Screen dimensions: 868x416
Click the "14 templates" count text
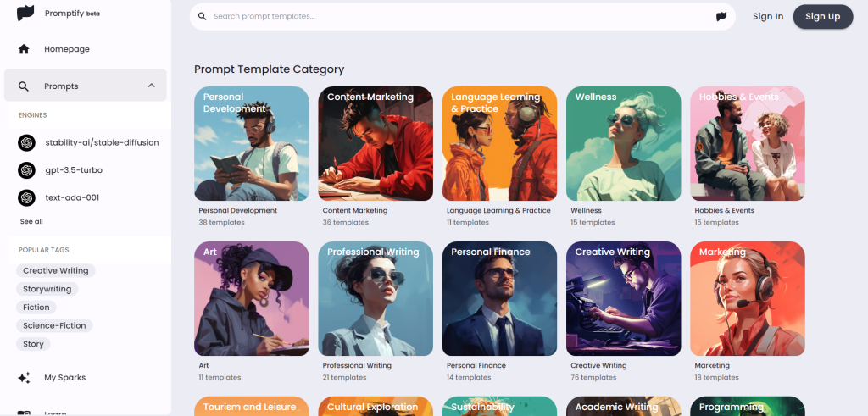[469, 377]
